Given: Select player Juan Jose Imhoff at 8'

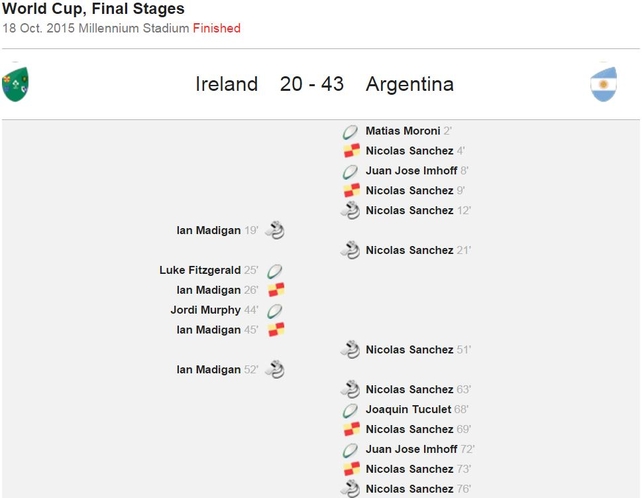Looking at the screenshot, I should (411, 170).
